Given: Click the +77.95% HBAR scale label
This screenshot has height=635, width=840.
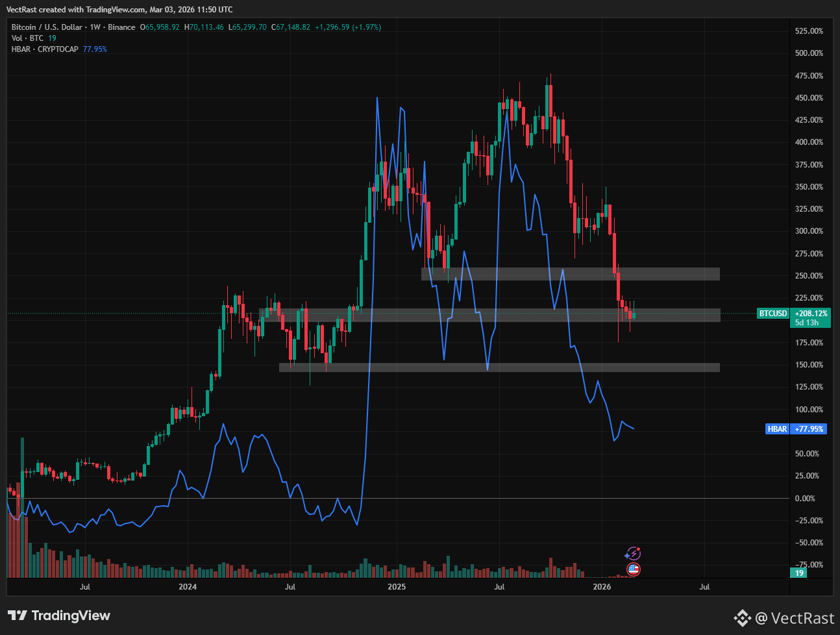Looking at the screenshot, I should pos(809,429).
